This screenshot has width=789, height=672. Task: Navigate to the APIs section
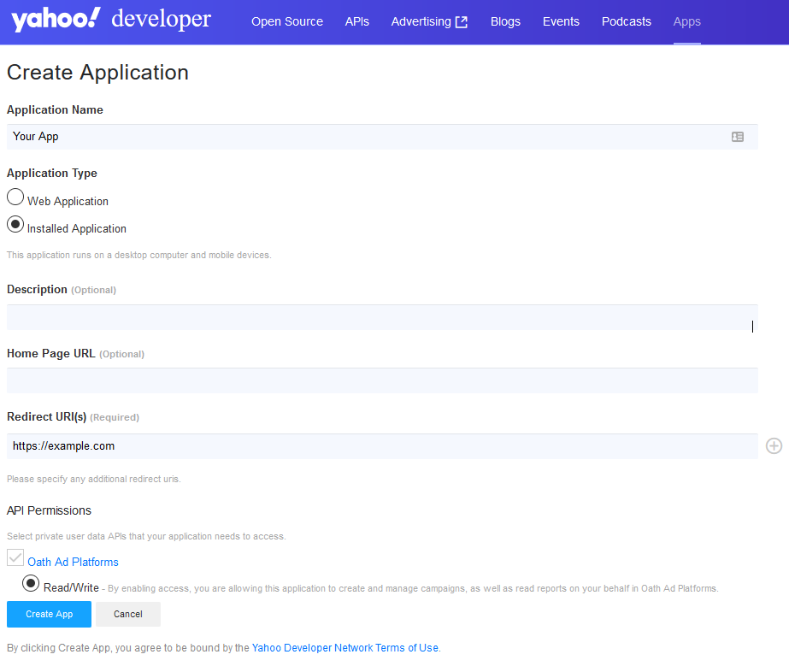357,21
